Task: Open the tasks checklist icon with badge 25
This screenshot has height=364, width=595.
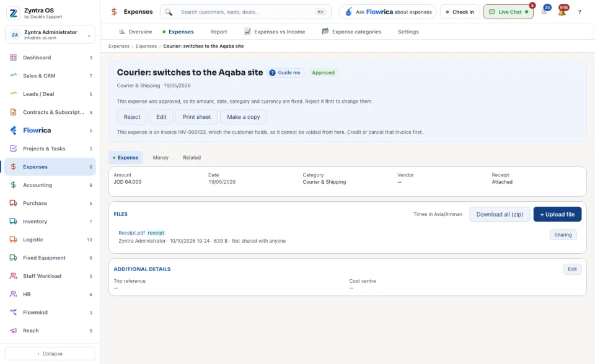Action: coord(544,12)
